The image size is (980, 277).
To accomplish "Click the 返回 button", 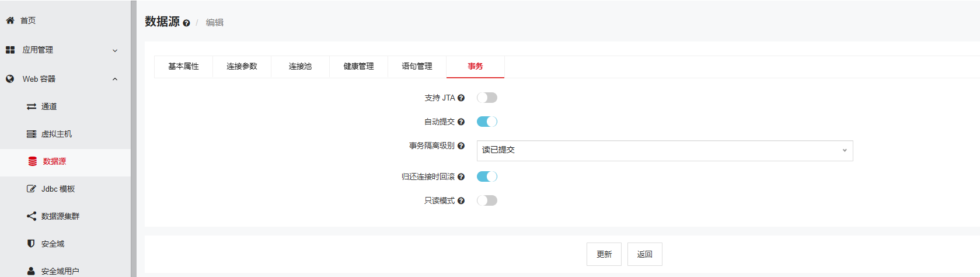I will point(644,254).
